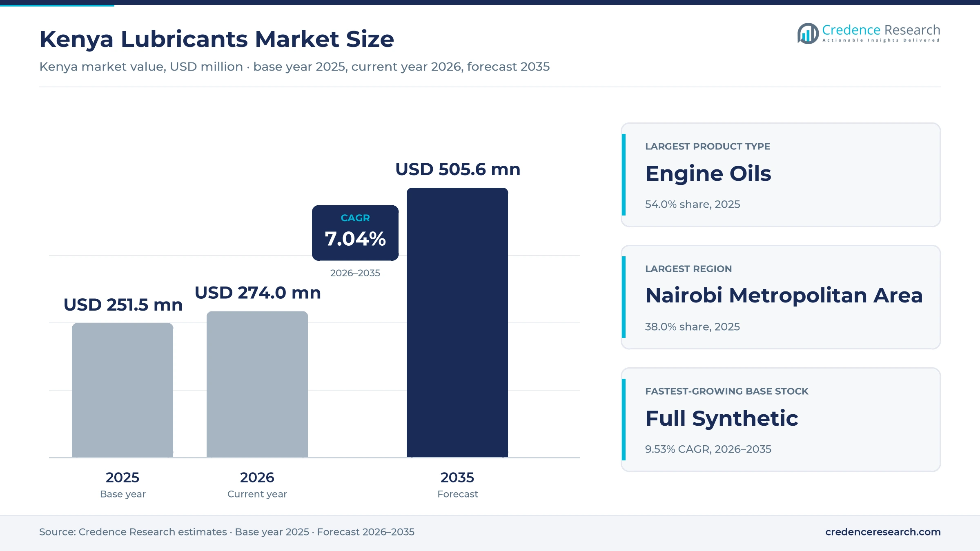This screenshot has width=980, height=551.
Task: Click the '2026–2035' period under CAGR
Action: [355, 273]
